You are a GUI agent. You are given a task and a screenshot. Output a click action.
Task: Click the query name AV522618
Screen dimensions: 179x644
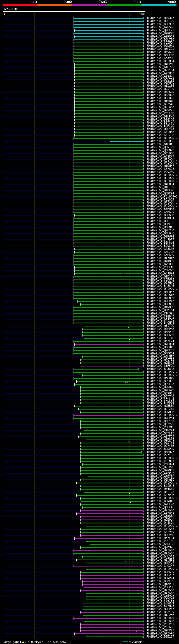point(10,9)
